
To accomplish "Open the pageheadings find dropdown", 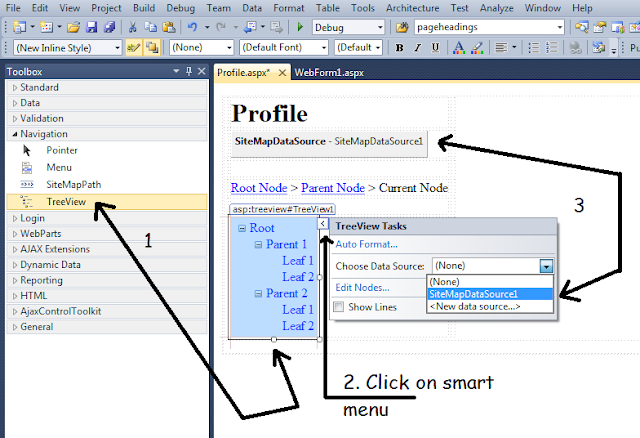I will point(560,27).
